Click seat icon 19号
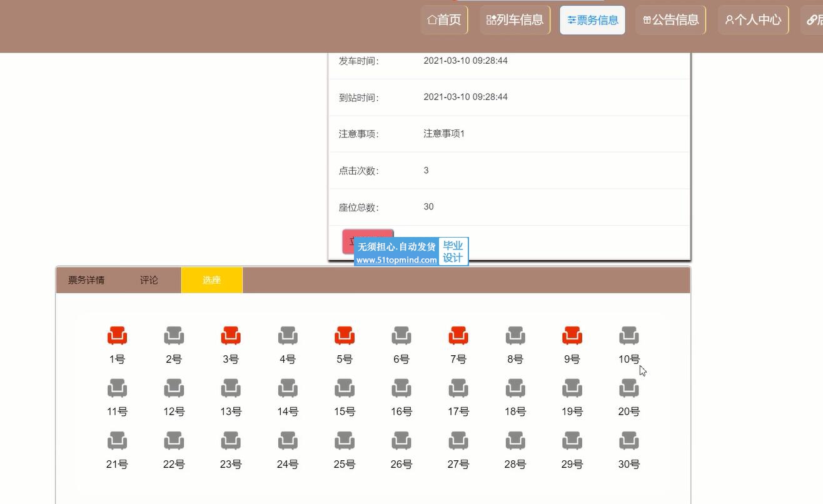Viewport: 823px width, 504px height. coord(572,388)
